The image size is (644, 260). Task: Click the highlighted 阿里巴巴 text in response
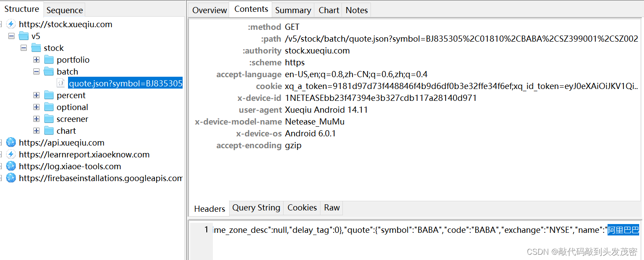pyautogui.click(x=623, y=230)
